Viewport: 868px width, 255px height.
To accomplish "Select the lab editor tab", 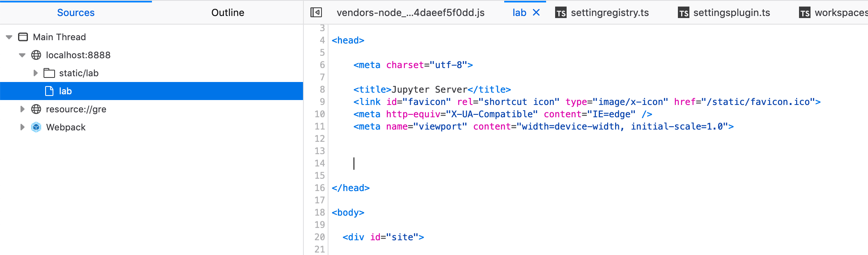I will 519,13.
